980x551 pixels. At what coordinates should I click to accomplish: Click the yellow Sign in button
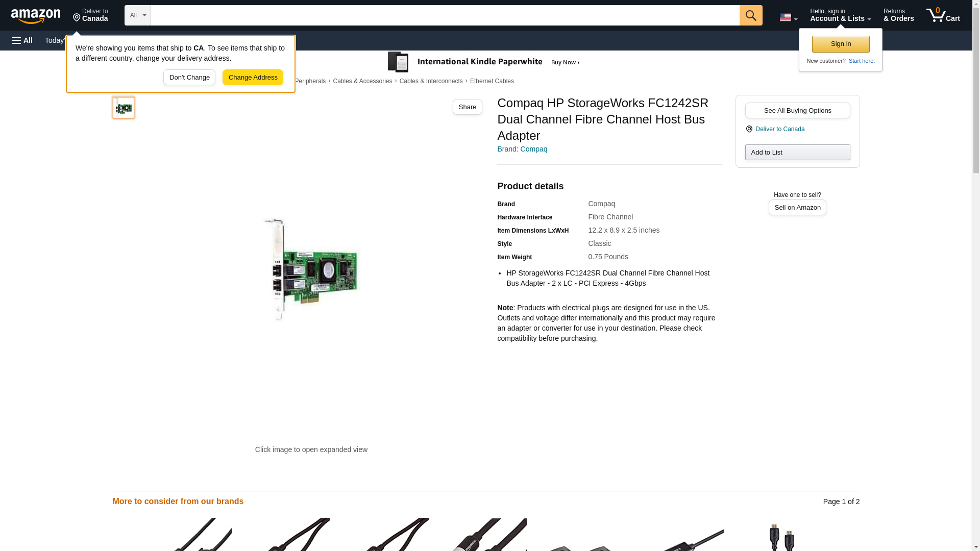click(x=841, y=44)
